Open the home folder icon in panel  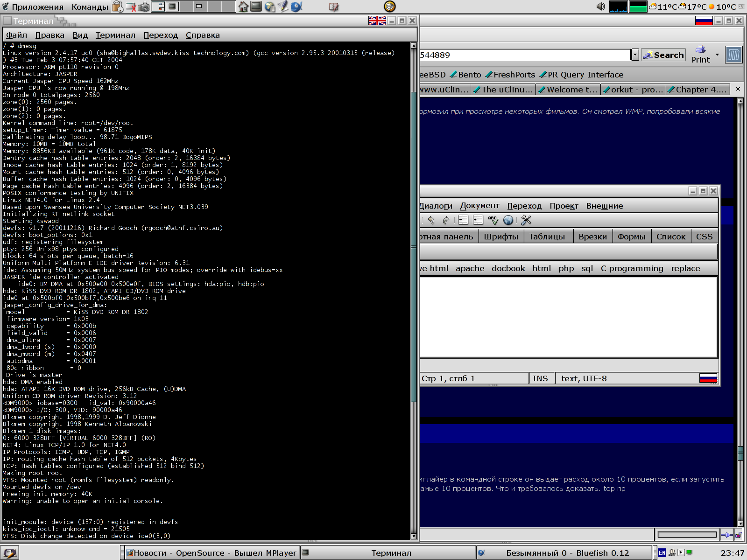pyautogui.click(x=243, y=7)
